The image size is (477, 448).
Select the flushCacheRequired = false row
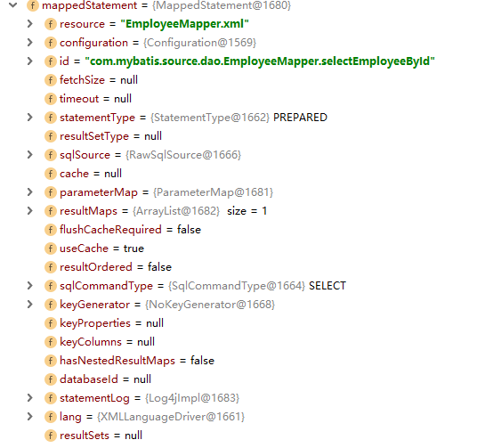123,230
